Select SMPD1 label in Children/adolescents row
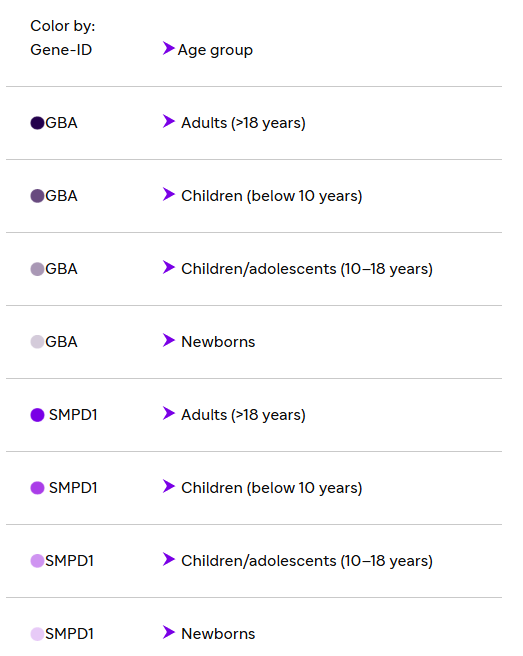This screenshot has height=656, width=523. click(69, 561)
